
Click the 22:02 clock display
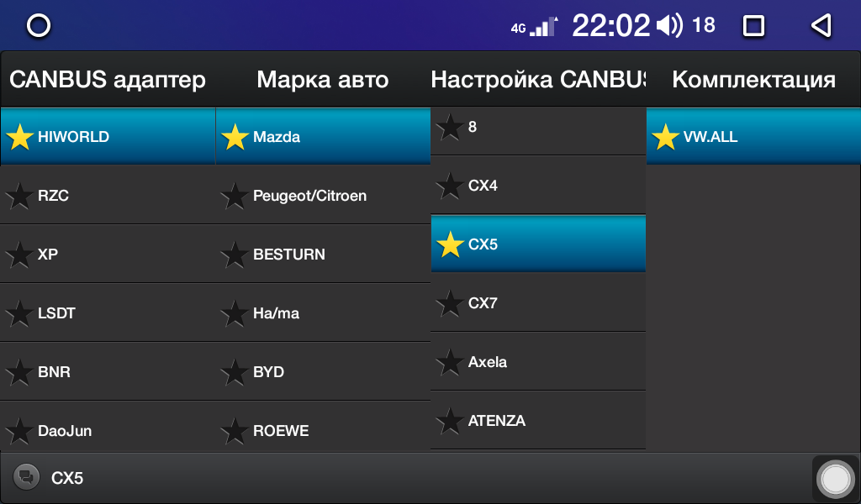pos(610,26)
